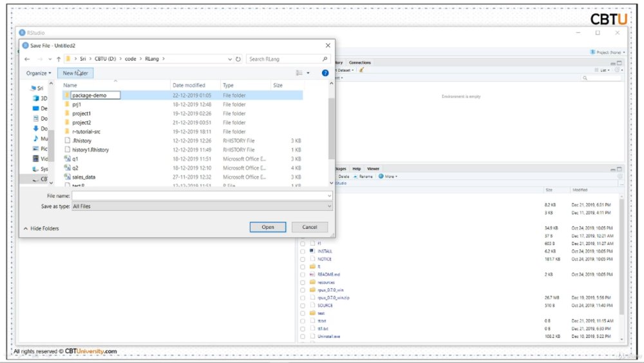Check the box beside R folder
The height and width of the screenshot is (363, 644).
pyautogui.click(x=303, y=267)
